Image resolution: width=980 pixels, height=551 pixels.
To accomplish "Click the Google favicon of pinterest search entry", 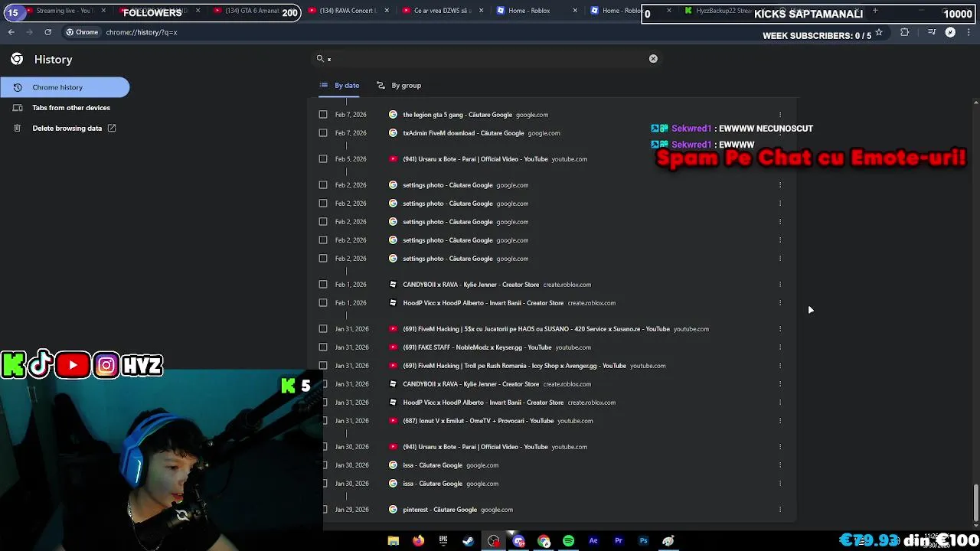I will click(x=393, y=510).
